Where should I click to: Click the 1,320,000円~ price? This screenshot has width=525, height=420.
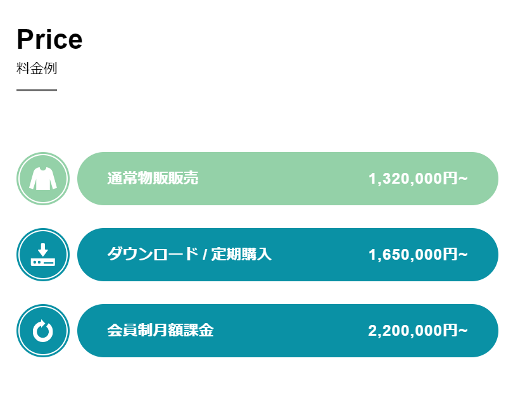[418, 179]
